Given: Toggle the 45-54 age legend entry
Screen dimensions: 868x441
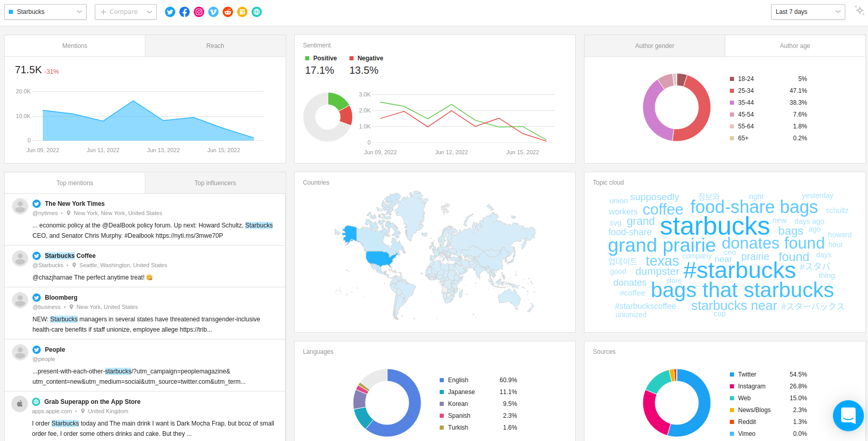Looking at the screenshot, I should click(x=769, y=115).
